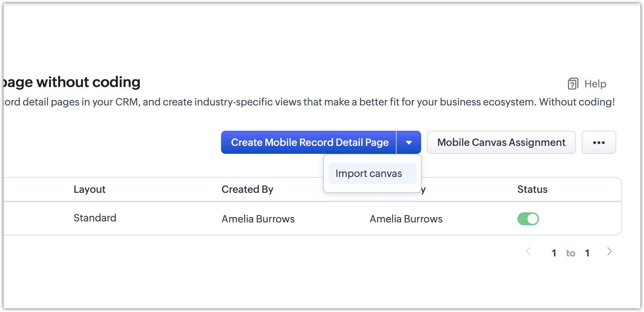Image resolution: width=644 pixels, height=312 pixels.
Task: Go to the previous page arrow
Action: [x=529, y=252]
